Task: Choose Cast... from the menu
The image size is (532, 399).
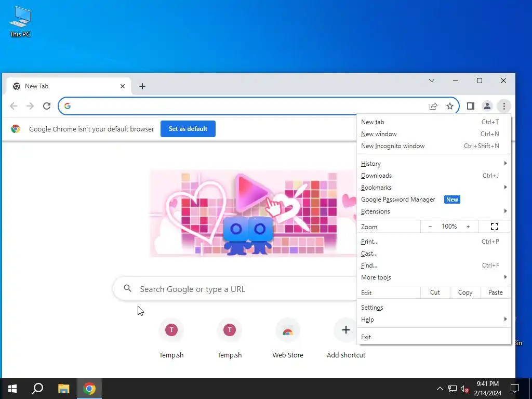Action: [434, 254]
